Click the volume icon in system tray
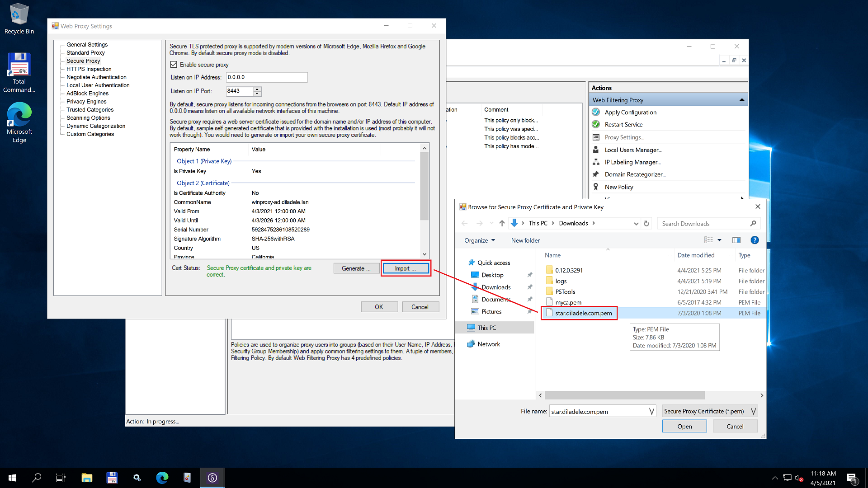This screenshot has height=488, width=868. click(x=799, y=478)
